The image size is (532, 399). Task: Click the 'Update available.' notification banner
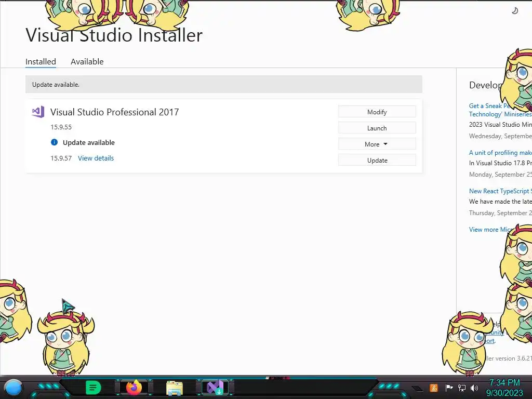click(x=224, y=85)
